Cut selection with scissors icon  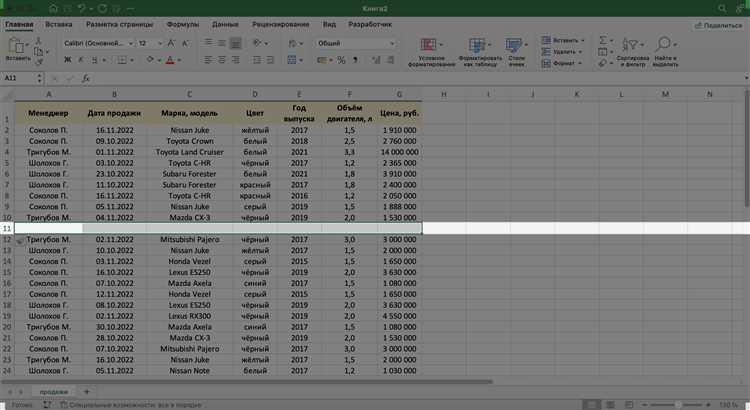(39, 41)
